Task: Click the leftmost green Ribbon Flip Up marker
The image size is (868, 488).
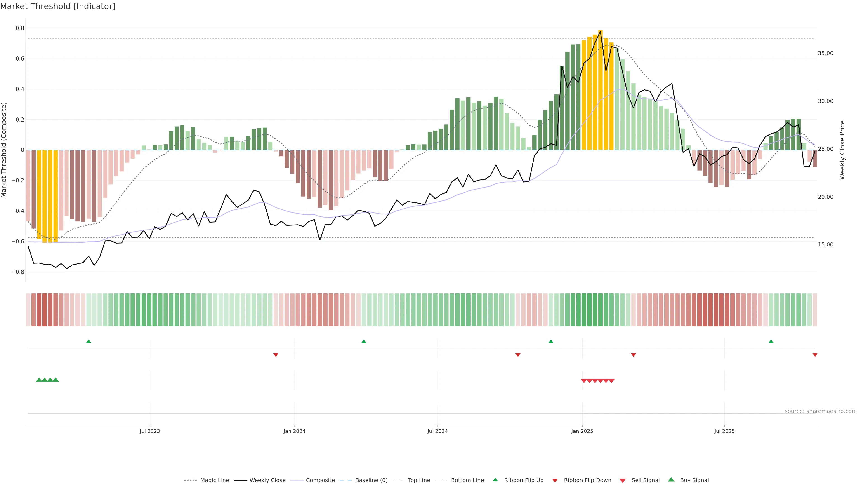Action: click(x=89, y=342)
